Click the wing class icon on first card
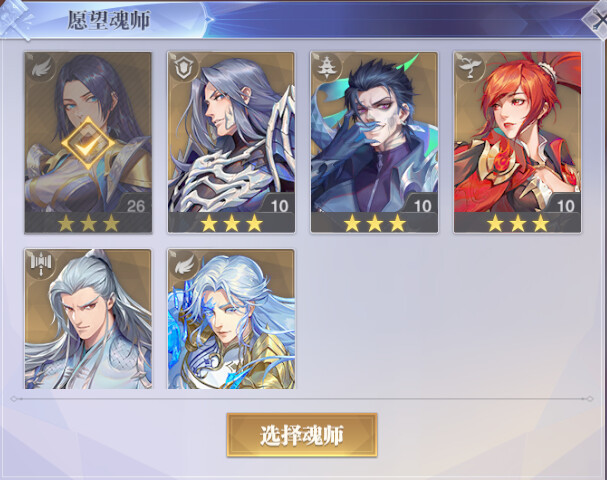The image size is (607, 480). point(41,68)
